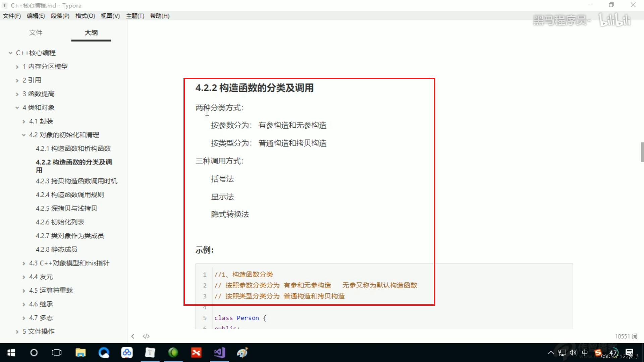The height and width of the screenshot is (362, 644).
Task: Switch Chinese input mode indicator
Action: tap(585, 353)
